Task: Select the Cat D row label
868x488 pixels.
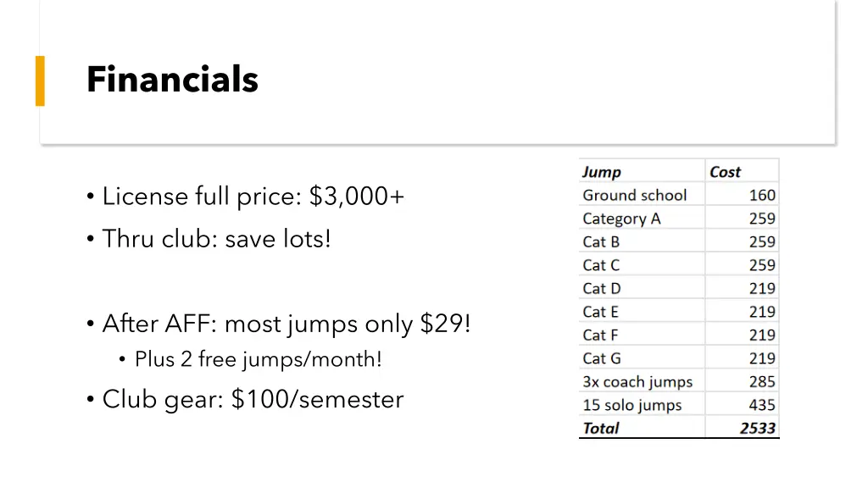Action: [602, 288]
